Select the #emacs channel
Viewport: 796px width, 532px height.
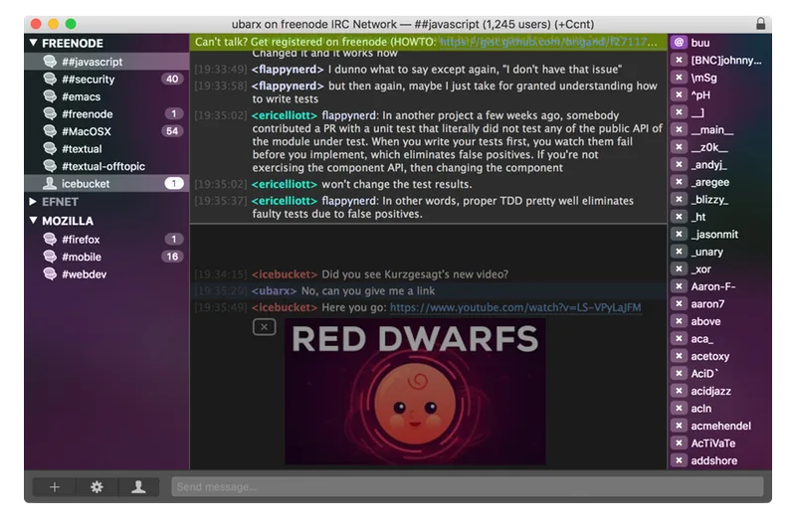[x=106, y=96]
